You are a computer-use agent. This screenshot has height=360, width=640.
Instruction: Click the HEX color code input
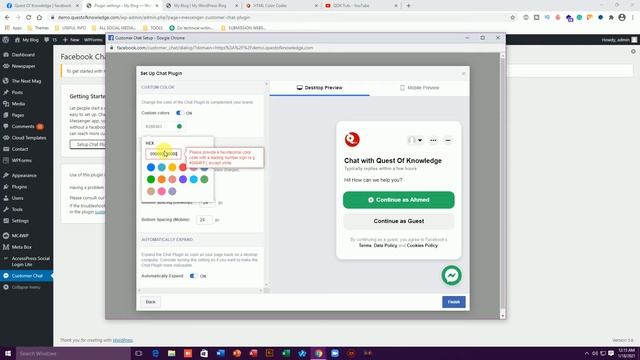click(163, 154)
